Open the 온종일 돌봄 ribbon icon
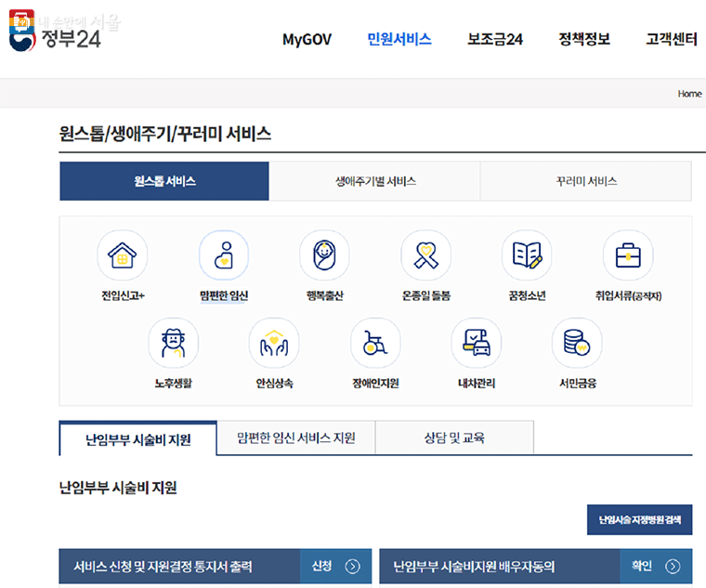This screenshot has width=706, height=588. tap(426, 255)
